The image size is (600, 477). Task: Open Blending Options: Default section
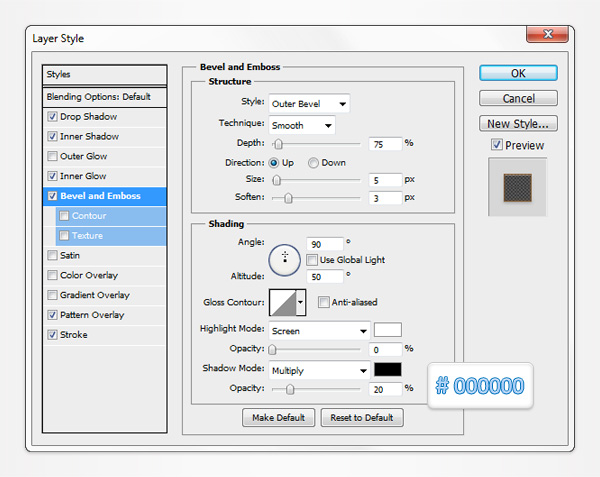(x=98, y=97)
